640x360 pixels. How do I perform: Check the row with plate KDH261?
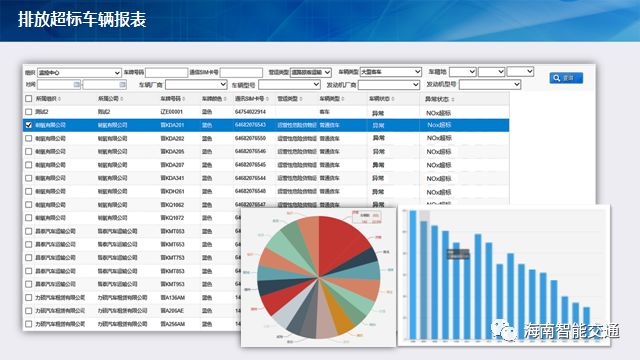coord(29,191)
